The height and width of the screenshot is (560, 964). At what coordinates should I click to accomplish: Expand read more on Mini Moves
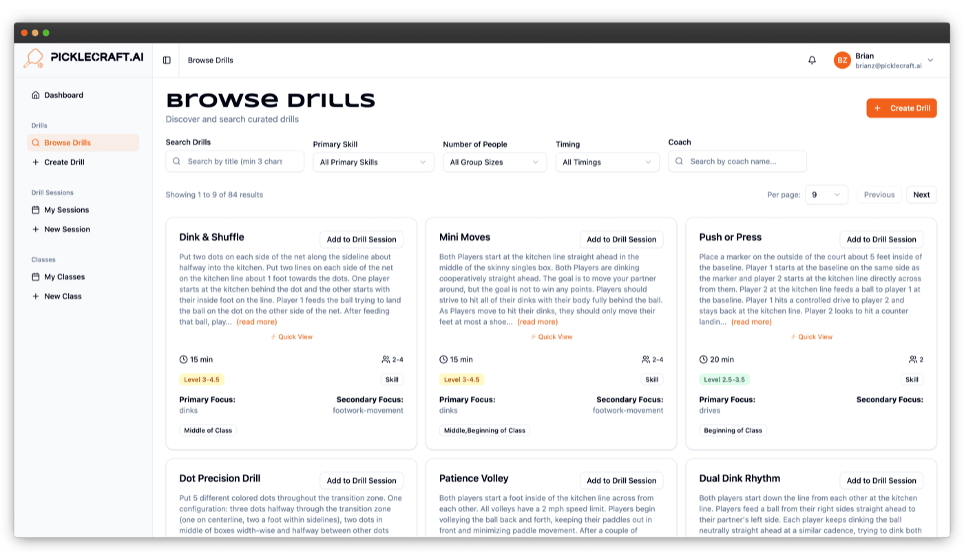538,322
